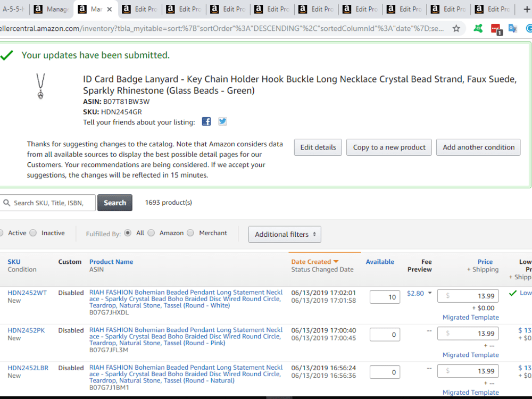Screen dimensions: 532x399
Task: Switch to the A-5-5 browser tab
Action: tap(14, 9)
